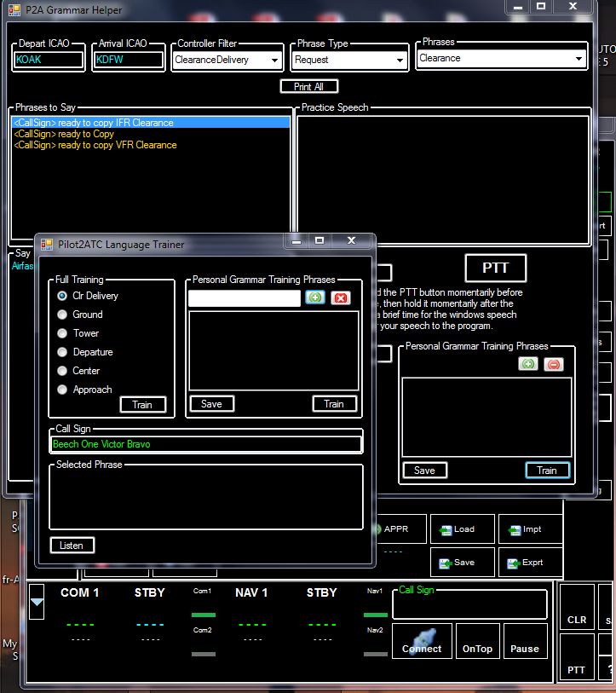
Task: Open the Phrases dropdown showing Clearance
Action: point(579,58)
